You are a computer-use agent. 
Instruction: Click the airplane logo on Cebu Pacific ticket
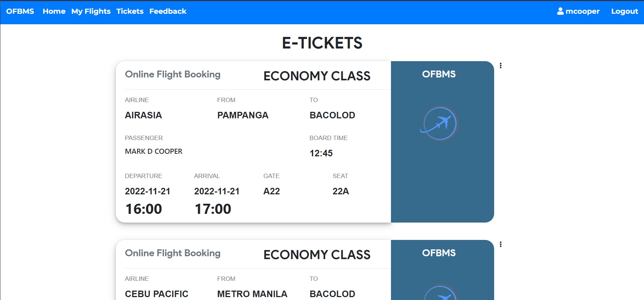439,292
